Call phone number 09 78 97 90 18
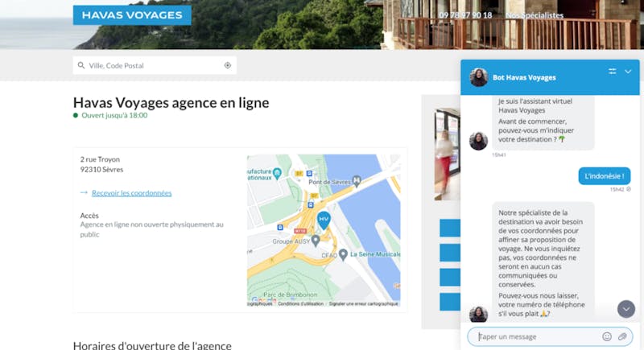Image resolution: width=644 pixels, height=350 pixels. (x=465, y=15)
